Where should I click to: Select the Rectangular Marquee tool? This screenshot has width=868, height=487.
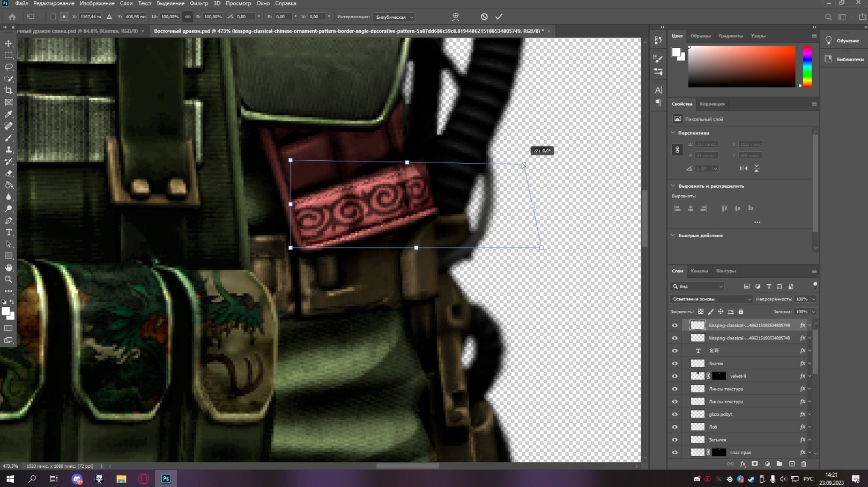pyautogui.click(x=9, y=55)
